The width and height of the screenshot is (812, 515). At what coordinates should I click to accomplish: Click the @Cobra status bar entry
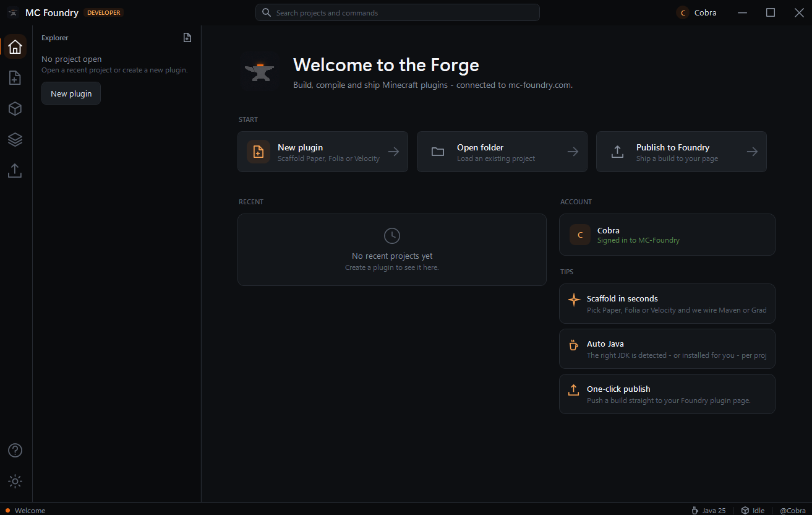pos(793,511)
